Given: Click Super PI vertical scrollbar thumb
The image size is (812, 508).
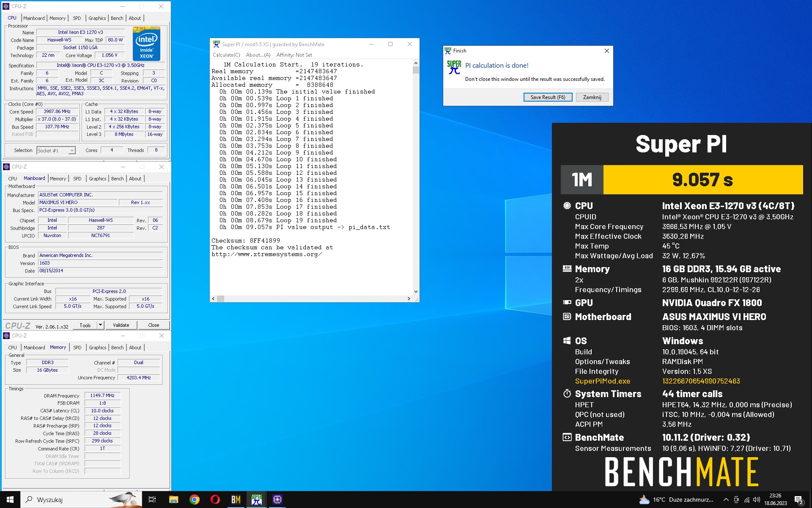Looking at the screenshot, I should tap(416, 70).
